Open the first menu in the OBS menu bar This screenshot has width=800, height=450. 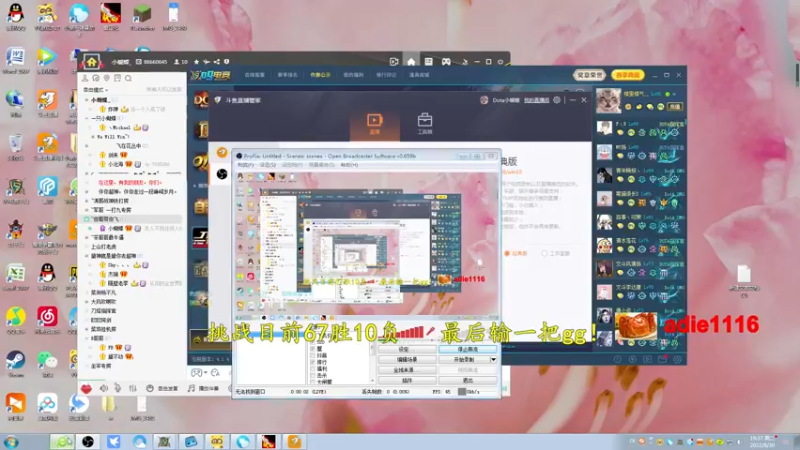(245, 165)
